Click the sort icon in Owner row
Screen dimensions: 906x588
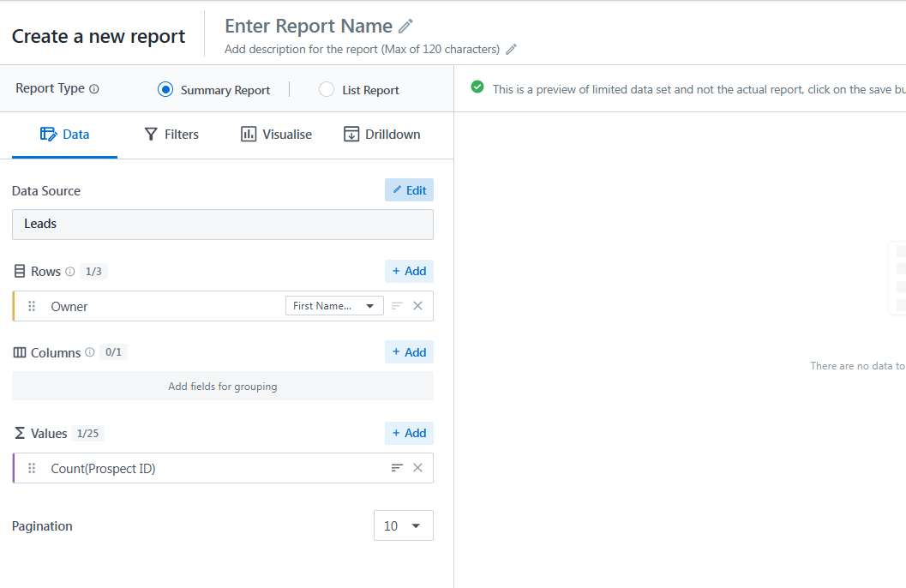397,306
